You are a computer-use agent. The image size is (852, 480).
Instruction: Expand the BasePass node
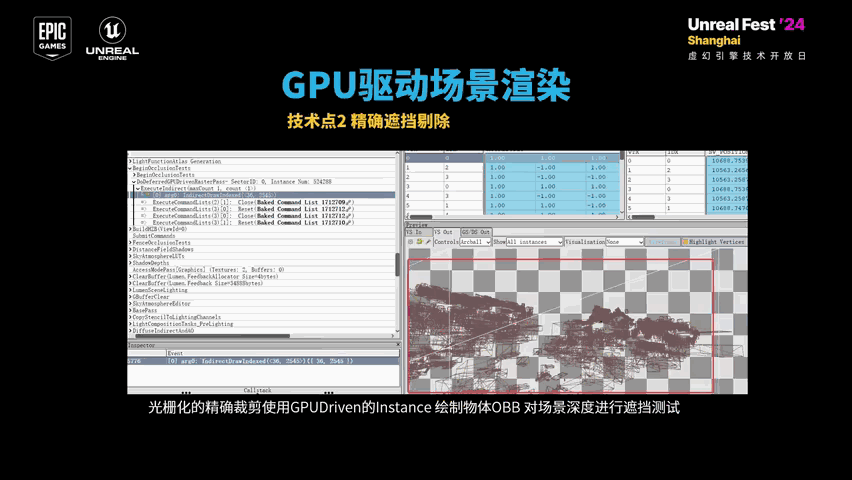pos(130,310)
